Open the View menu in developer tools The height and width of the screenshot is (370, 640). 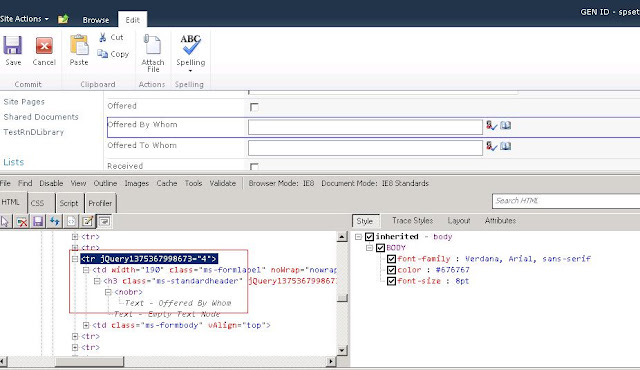tap(78, 183)
